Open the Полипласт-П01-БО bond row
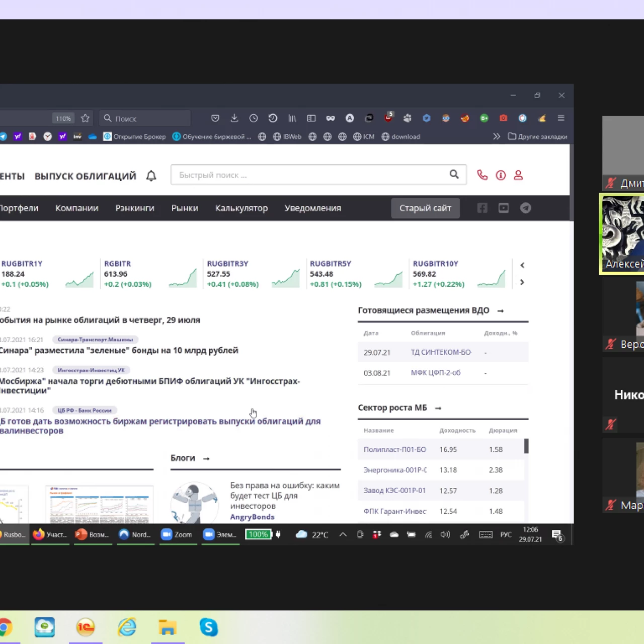The height and width of the screenshot is (644, 644). tap(441, 449)
